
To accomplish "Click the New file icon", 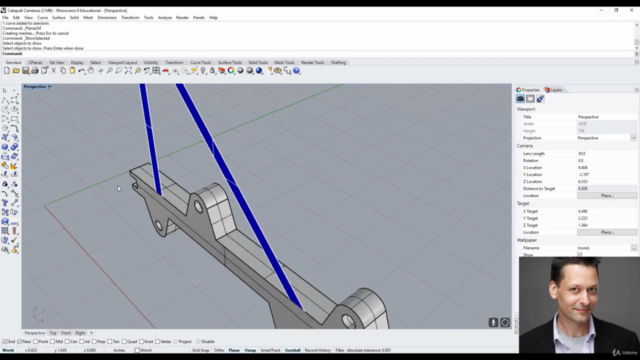I will tap(7, 71).
